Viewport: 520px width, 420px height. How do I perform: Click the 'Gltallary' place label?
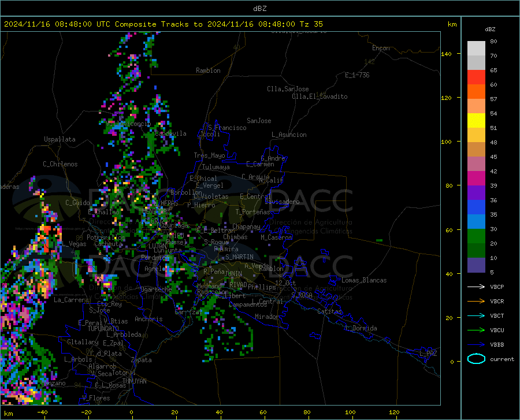pyautogui.click(x=83, y=342)
